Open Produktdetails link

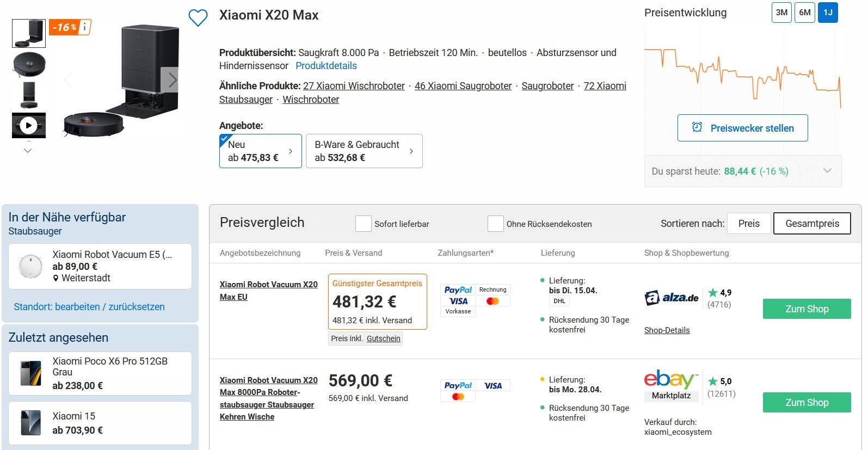[326, 66]
